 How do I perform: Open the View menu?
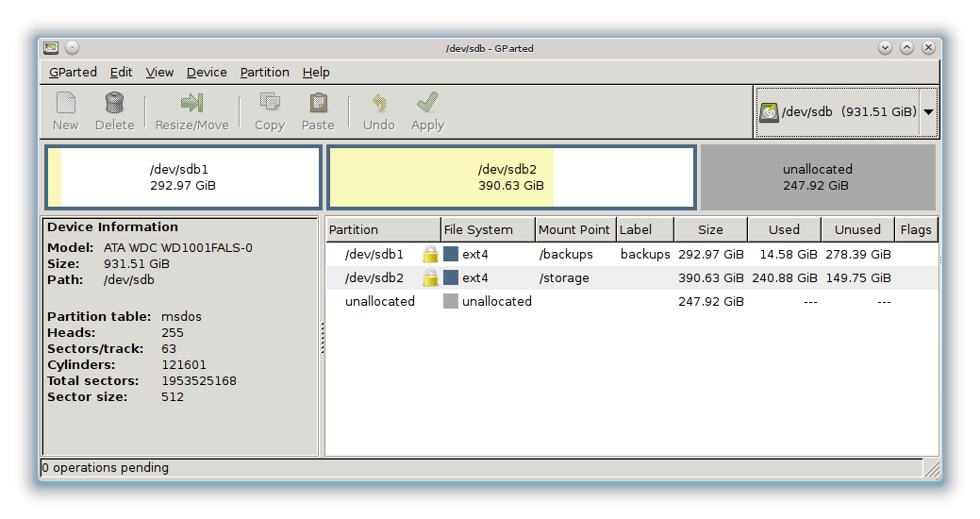click(x=159, y=73)
